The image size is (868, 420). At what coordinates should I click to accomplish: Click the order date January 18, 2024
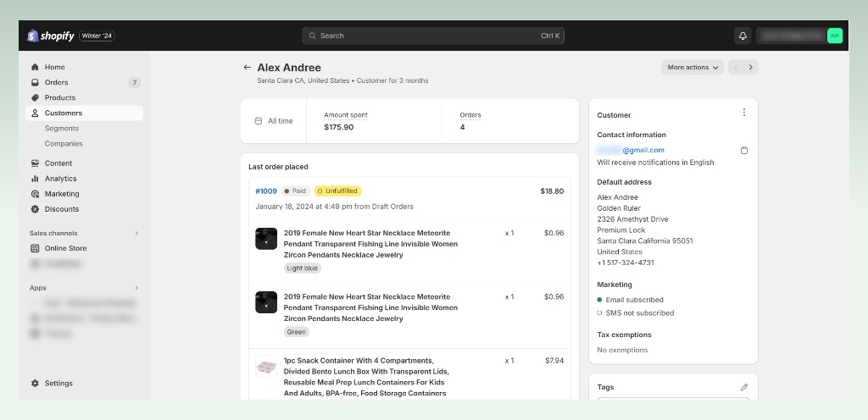(334, 207)
